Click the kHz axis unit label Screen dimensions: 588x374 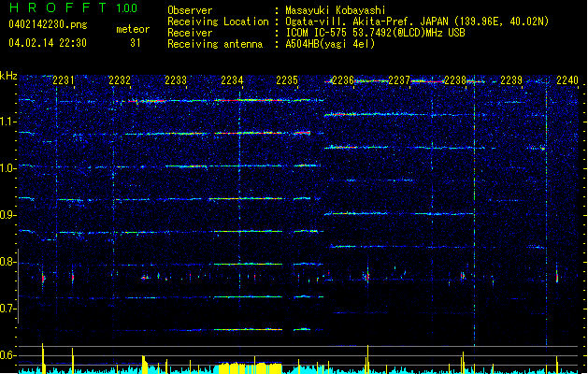click(x=8, y=76)
